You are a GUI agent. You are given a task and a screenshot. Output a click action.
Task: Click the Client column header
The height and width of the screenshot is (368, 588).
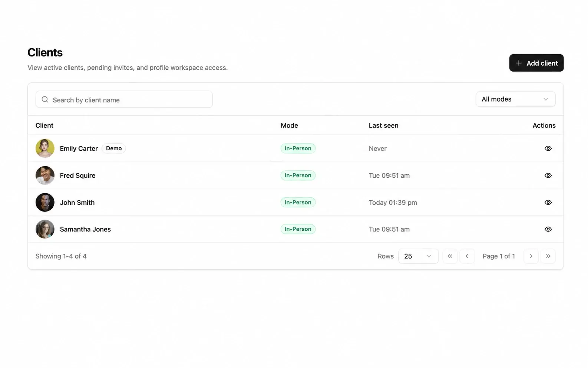(x=44, y=125)
